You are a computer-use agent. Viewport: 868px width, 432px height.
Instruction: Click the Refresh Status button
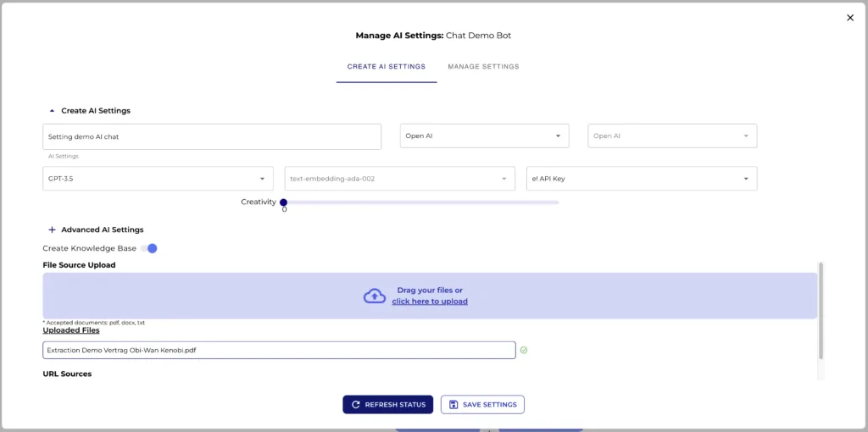point(387,404)
